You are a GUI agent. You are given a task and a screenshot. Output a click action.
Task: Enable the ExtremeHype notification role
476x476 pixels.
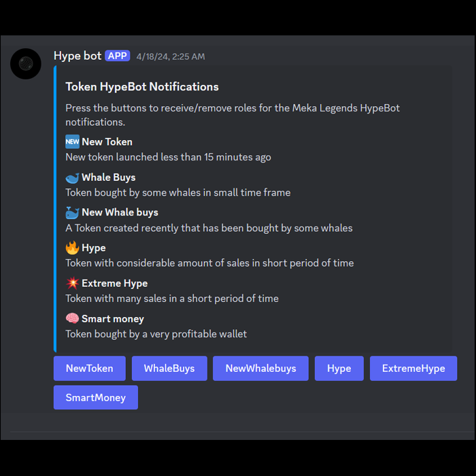tap(413, 369)
